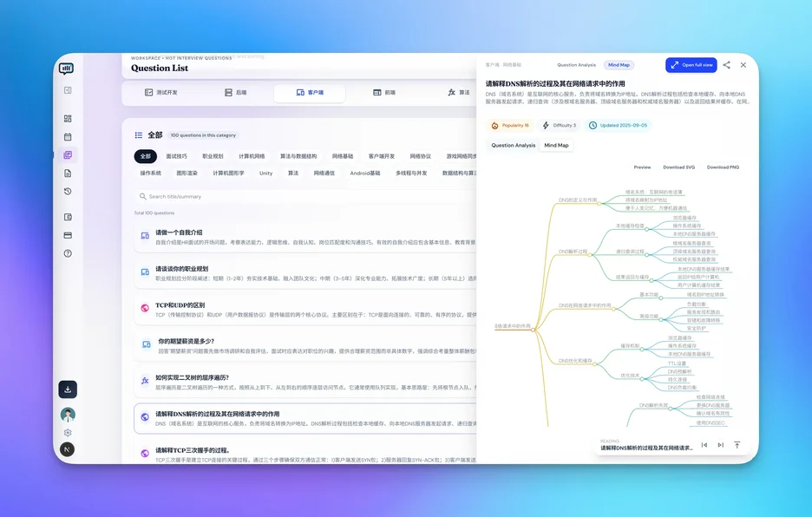Image resolution: width=812 pixels, height=517 pixels.
Task: Click the Download SVG link
Action: click(681, 167)
